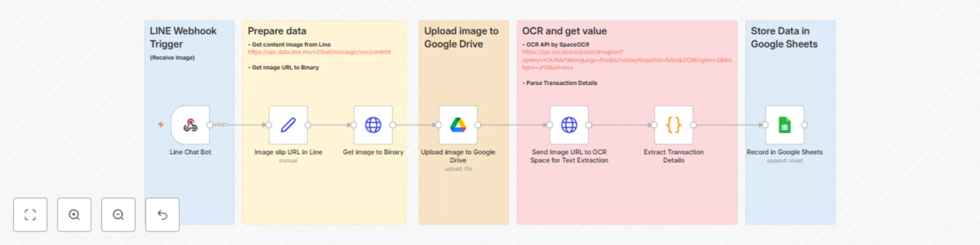Click the api-data.line.me content URL text
Image resolution: width=980 pixels, height=245 pixels.
[319, 52]
